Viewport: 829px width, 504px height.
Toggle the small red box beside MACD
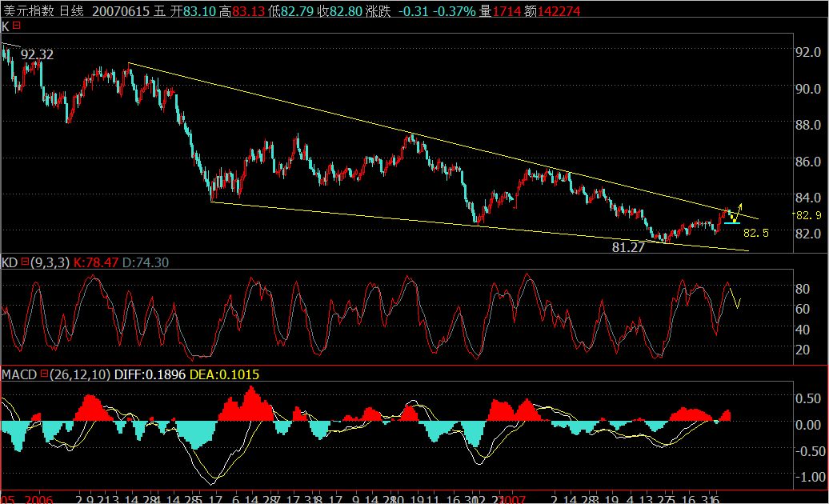[45, 374]
